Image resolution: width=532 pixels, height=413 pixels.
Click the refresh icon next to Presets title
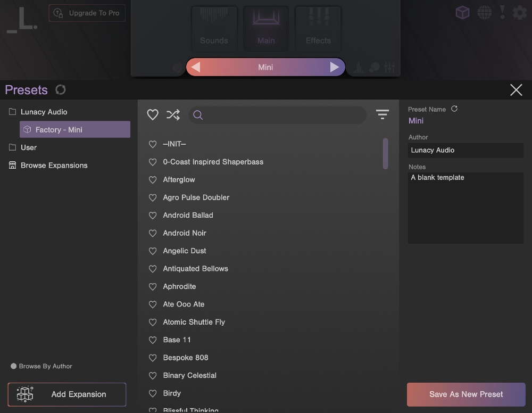60,89
